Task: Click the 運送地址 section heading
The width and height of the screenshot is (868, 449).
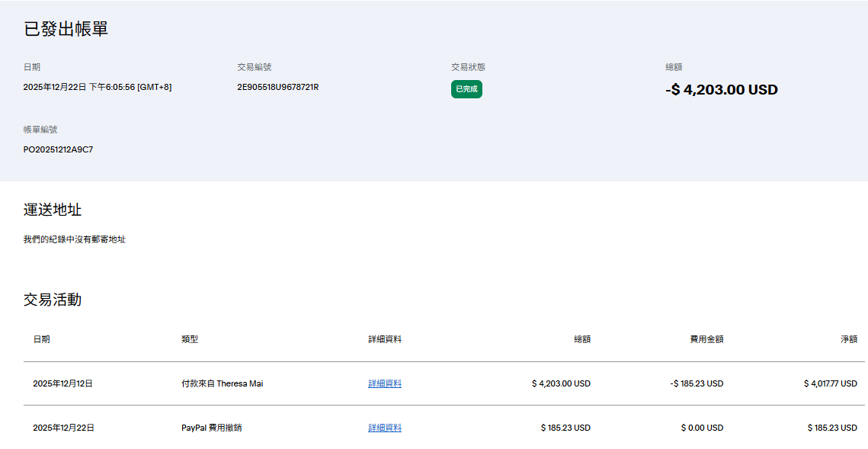Action: [53, 210]
